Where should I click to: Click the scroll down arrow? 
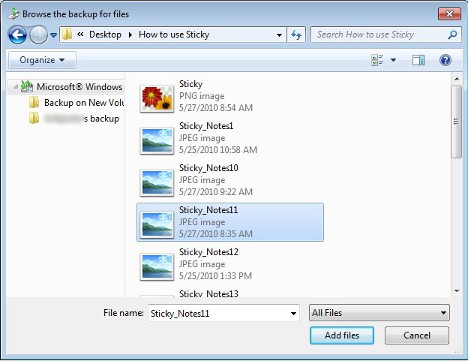click(457, 291)
